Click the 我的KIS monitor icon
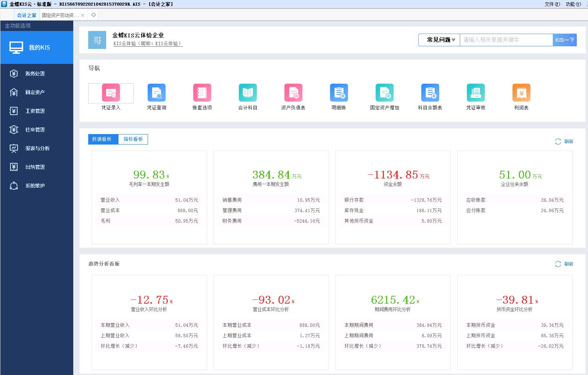This screenshot has height=375, width=588. pyautogui.click(x=16, y=48)
